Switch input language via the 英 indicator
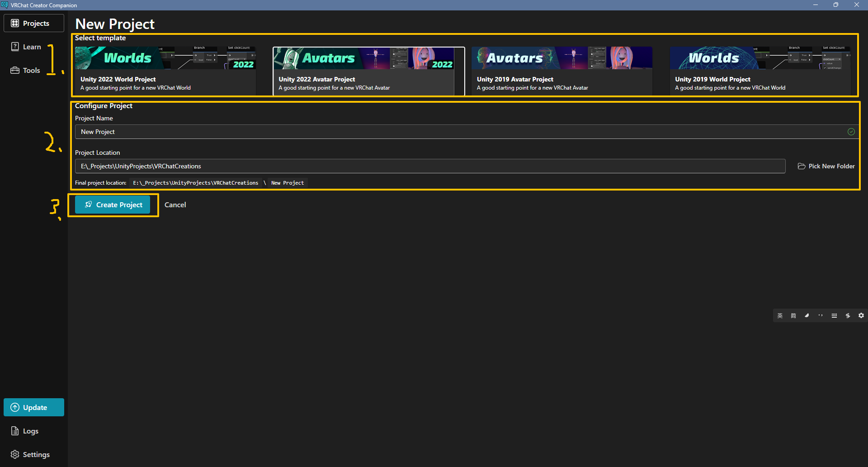The height and width of the screenshot is (467, 868). click(x=779, y=315)
